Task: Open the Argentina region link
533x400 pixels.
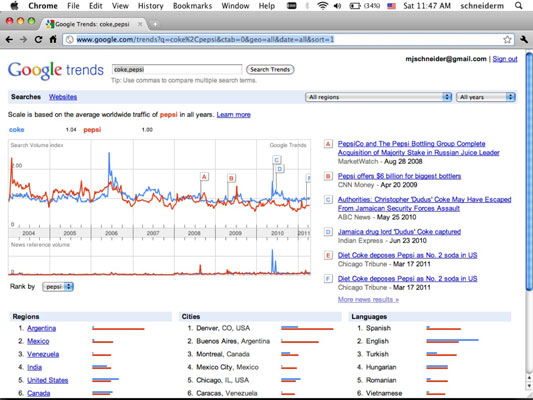Action: (x=41, y=328)
